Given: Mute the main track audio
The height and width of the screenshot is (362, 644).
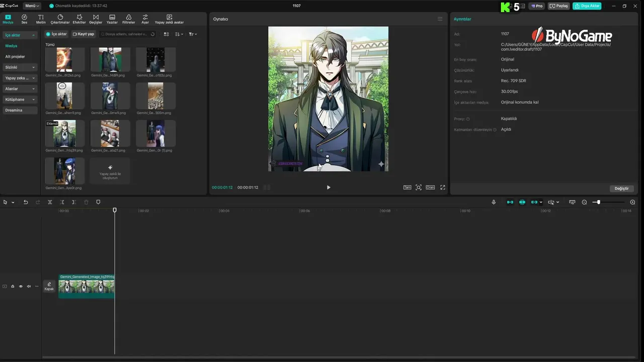Looking at the screenshot, I should tap(29, 286).
